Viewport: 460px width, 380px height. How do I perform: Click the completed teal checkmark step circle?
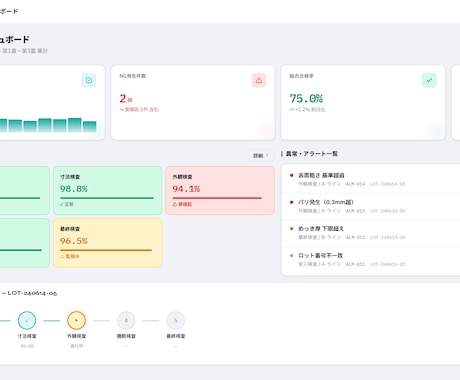click(x=27, y=320)
